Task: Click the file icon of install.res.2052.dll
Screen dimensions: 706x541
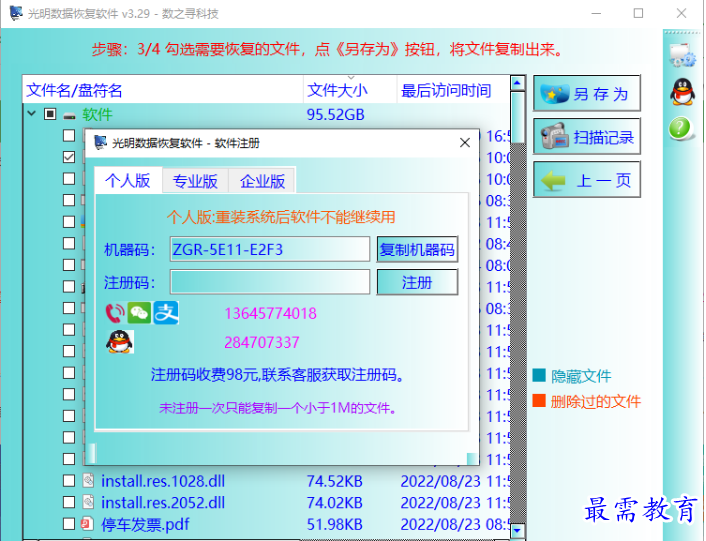Action: [x=88, y=502]
